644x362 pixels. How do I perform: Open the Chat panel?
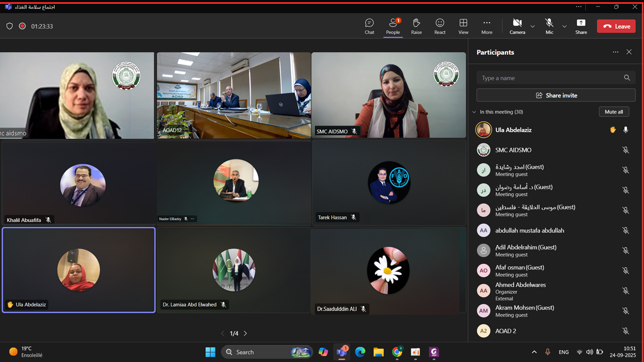click(369, 26)
